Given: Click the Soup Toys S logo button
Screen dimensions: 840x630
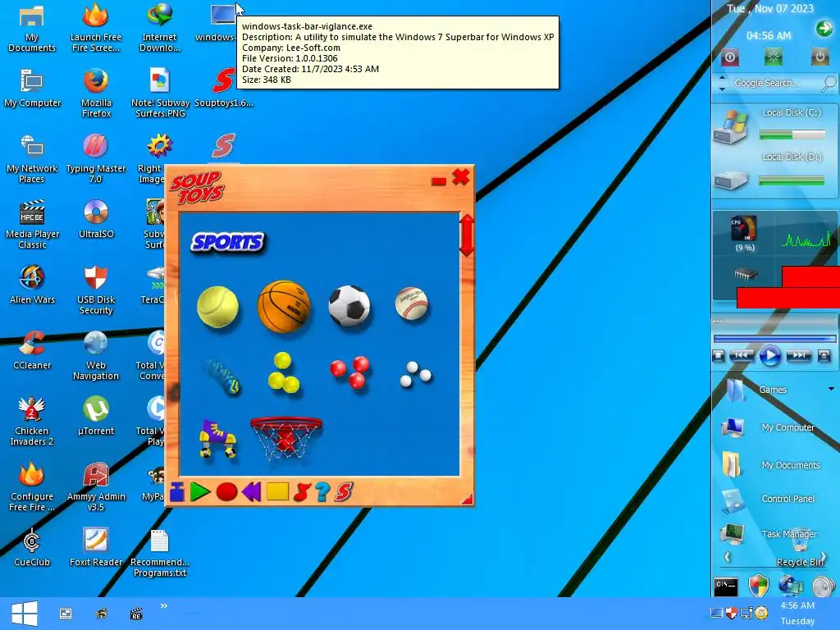Looking at the screenshot, I should point(344,492).
